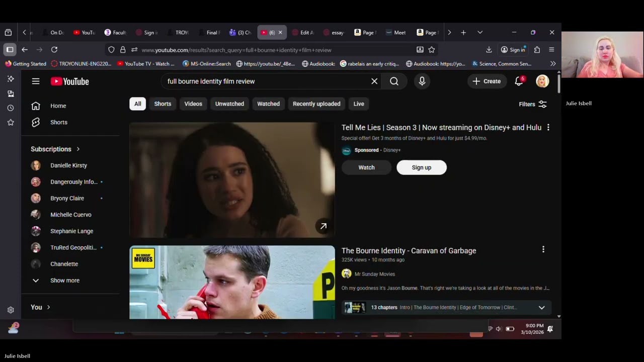
Task: Open the YouTube guide hamburger menu
Action: tap(36, 81)
